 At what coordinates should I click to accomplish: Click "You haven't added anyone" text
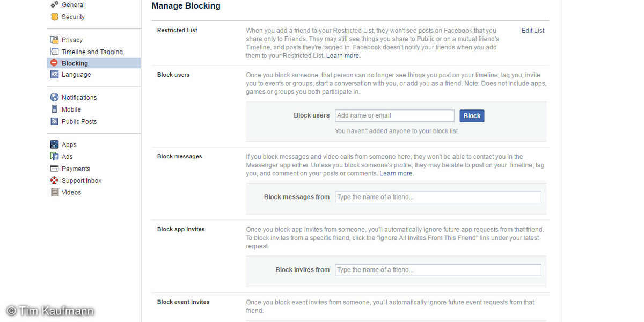[x=397, y=131]
